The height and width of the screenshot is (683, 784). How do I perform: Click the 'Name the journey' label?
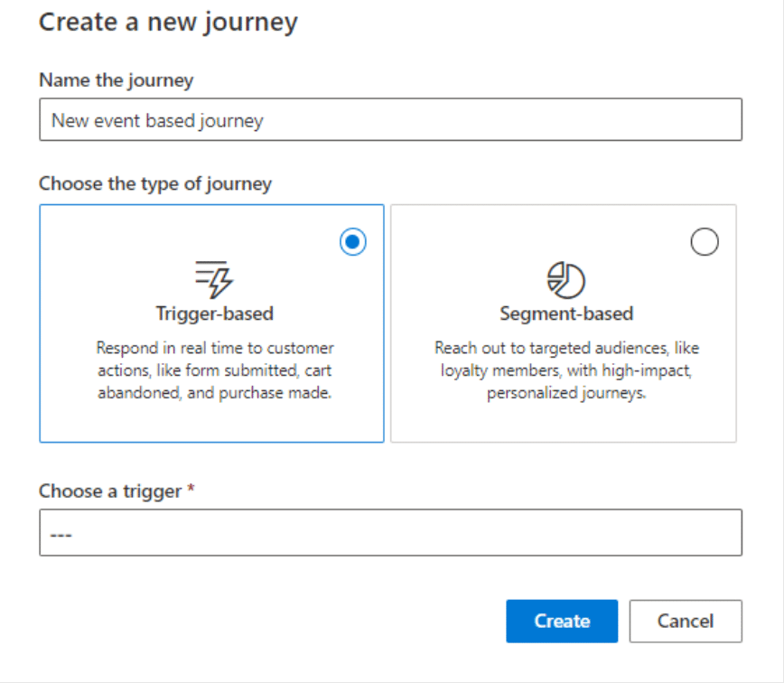pyautogui.click(x=116, y=80)
